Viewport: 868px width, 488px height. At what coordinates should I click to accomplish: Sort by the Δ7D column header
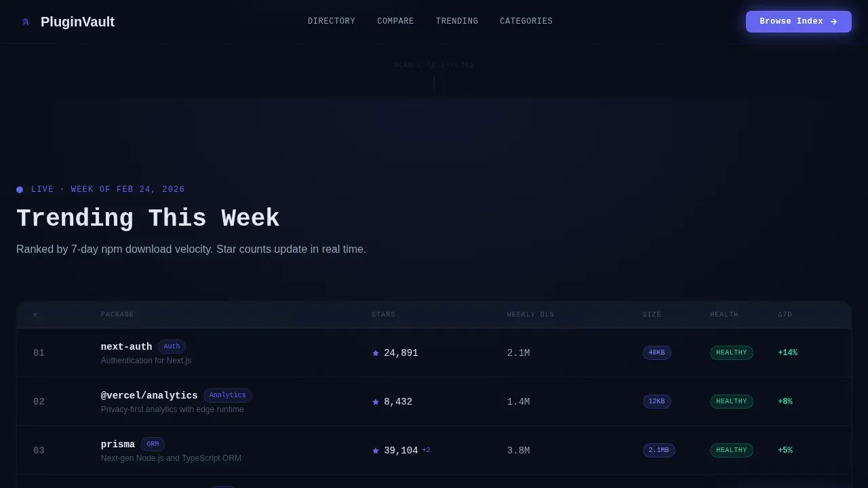[785, 314]
